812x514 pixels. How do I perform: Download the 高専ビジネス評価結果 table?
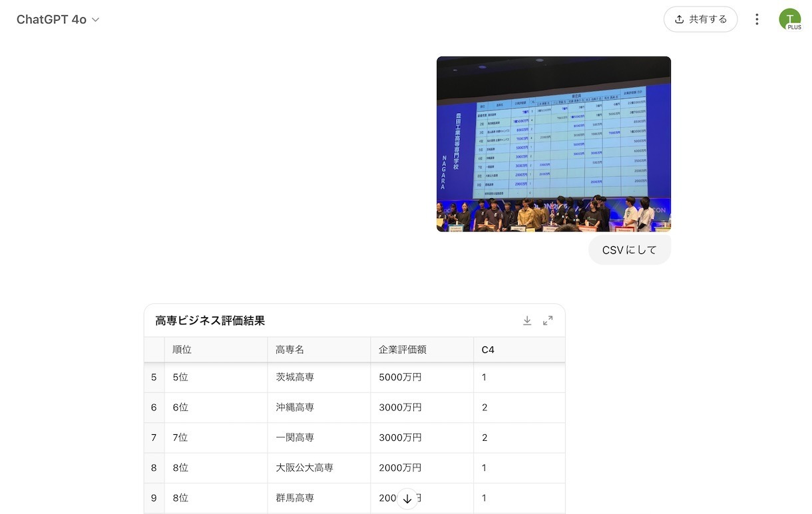click(x=527, y=321)
